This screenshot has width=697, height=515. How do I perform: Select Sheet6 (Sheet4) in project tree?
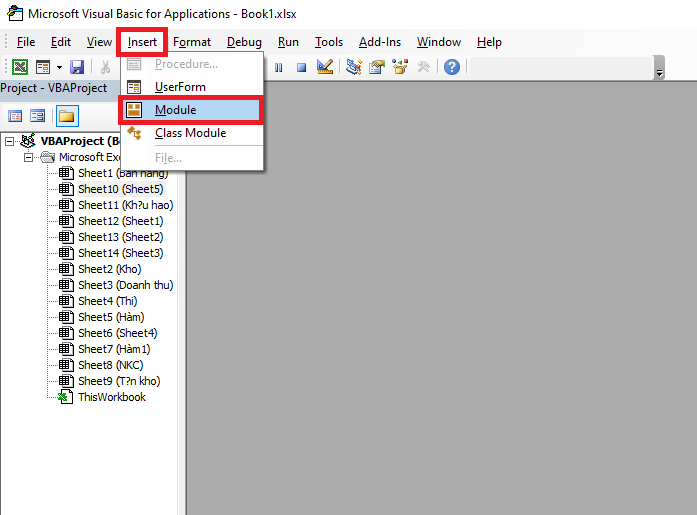(x=118, y=333)
